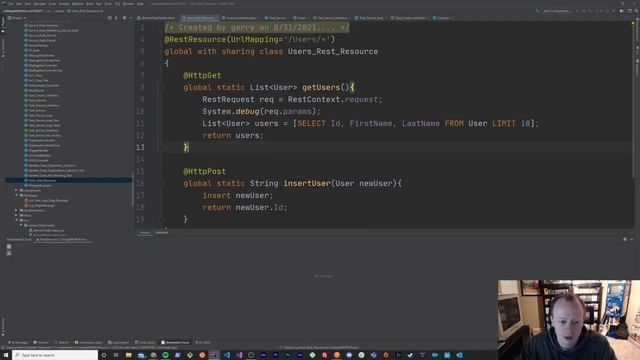The width and height of the screenshot is (640, 360).
Task: Click the top icon in bottom panel's left toolbar
Action: pos(9,247)
